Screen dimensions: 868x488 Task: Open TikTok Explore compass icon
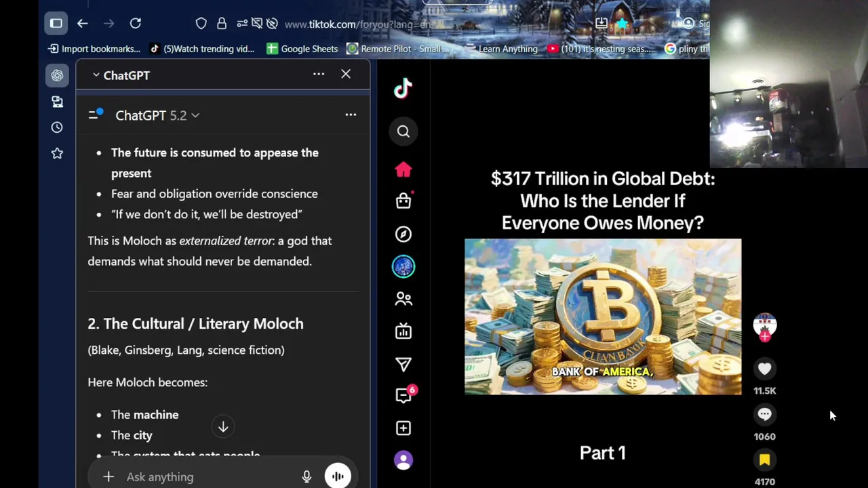(403, 234)
